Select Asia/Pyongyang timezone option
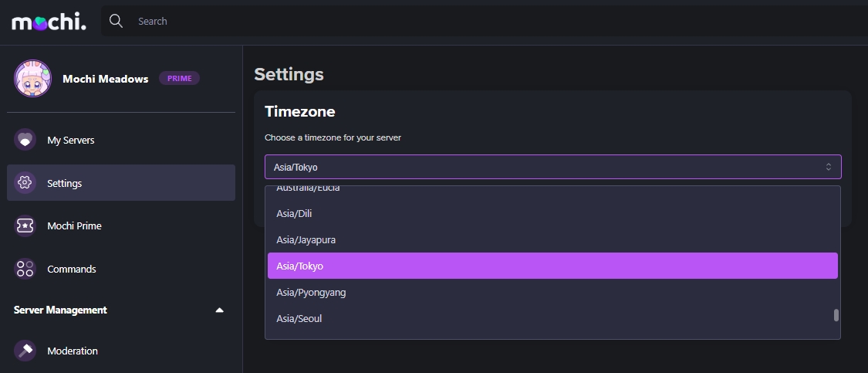This screenshot has height=373, width=868. [311, 292]
